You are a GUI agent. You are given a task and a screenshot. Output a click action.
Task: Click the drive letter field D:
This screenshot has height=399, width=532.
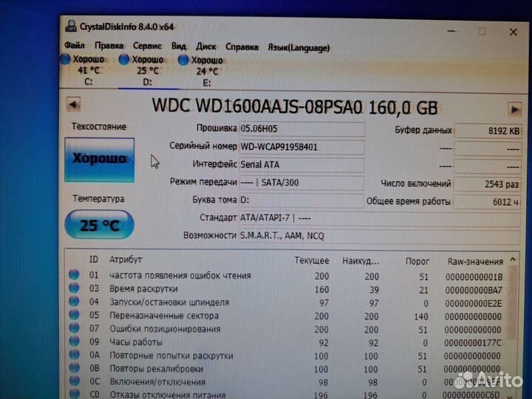302,200
